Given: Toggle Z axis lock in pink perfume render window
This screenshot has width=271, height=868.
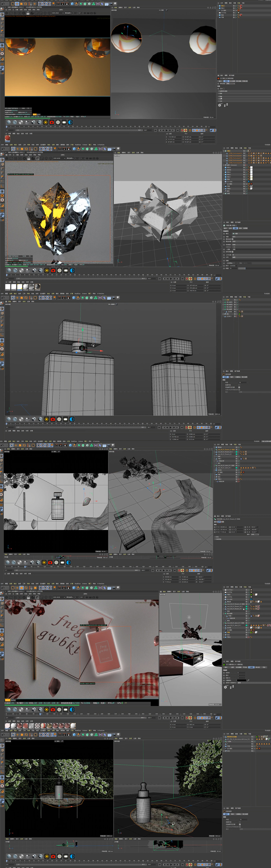Looking at the screenshot, I should coord(49,588).
